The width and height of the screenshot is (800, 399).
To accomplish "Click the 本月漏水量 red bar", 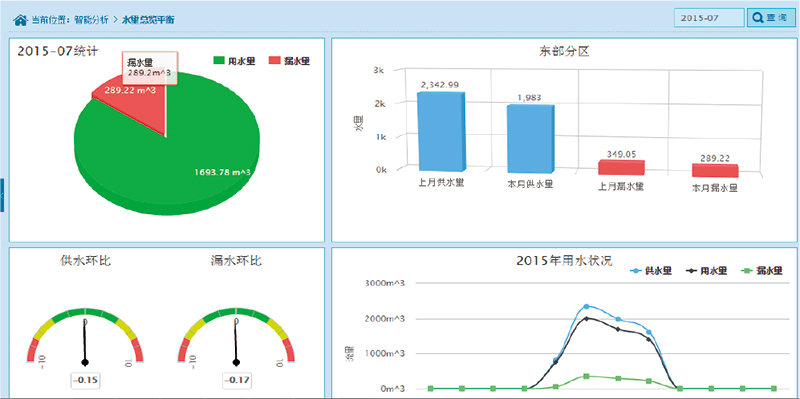I will [715, 171].
